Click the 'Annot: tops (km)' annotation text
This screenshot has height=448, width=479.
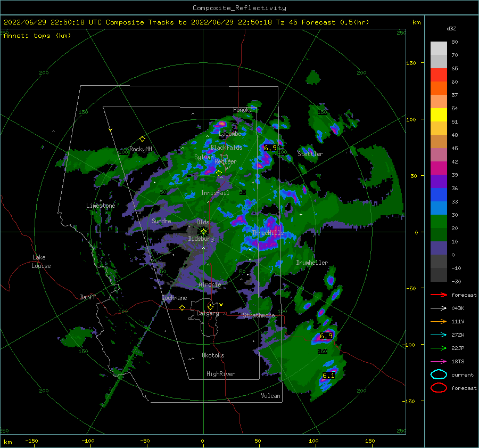pyautogui.click(x=37, y=36)
